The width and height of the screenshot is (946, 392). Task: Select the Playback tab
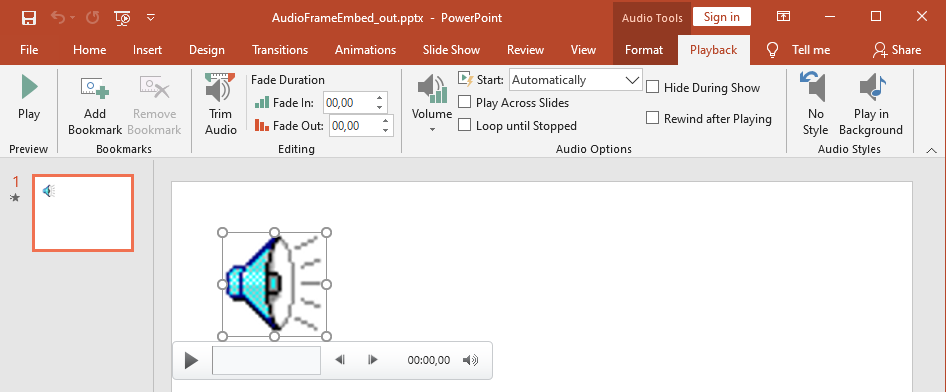coord(714,50)
